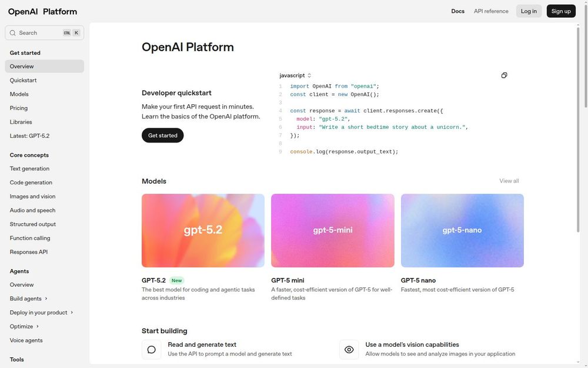Click the gpt-5-nano model card image

pos(462,231)
